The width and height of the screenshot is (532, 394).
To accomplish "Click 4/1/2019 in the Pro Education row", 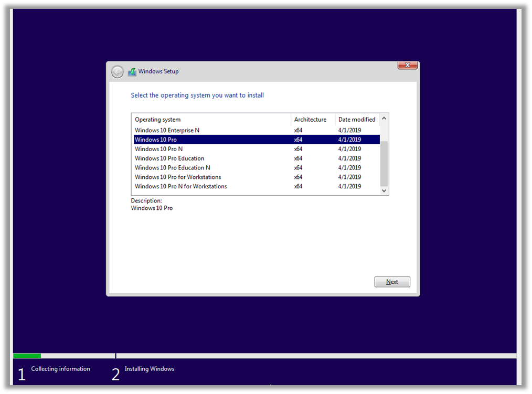I will click(349, 158).
